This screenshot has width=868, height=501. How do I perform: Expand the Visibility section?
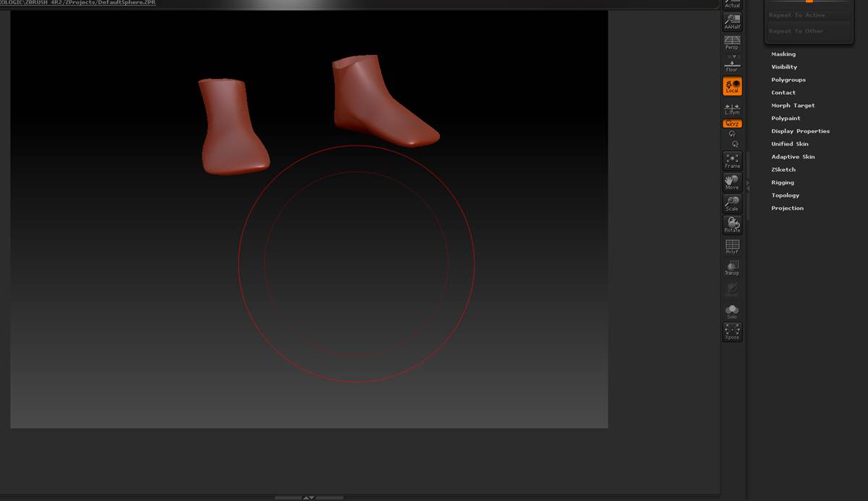point(784,67)
